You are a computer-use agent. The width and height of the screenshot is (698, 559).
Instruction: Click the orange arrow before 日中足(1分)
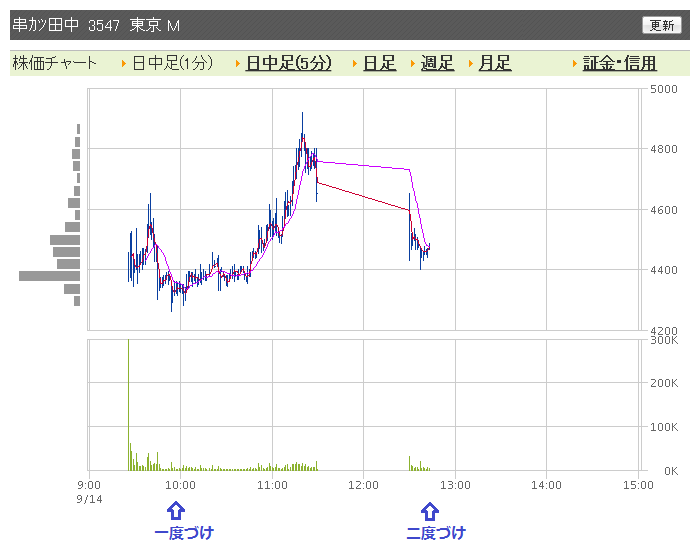tap(124, 64)
